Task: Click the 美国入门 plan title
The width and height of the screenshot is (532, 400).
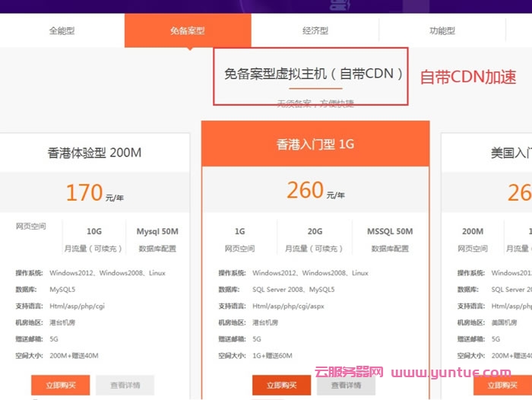Action: point(511,153)
